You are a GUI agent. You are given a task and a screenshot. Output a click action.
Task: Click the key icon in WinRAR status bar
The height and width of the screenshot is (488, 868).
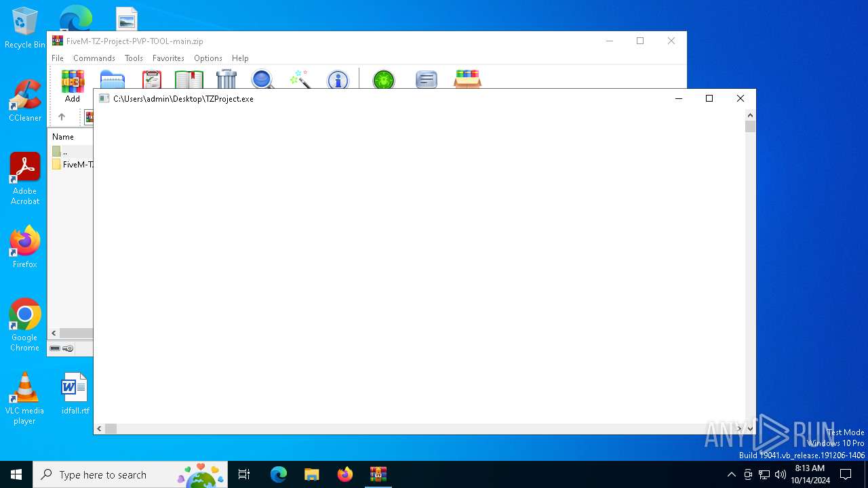click(68, 348)
